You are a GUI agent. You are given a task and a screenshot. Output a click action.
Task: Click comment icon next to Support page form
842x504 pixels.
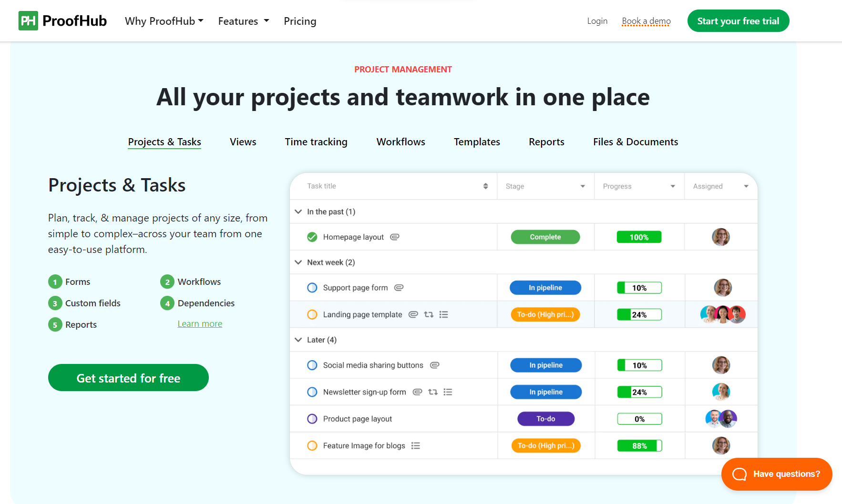pos(399,288)
